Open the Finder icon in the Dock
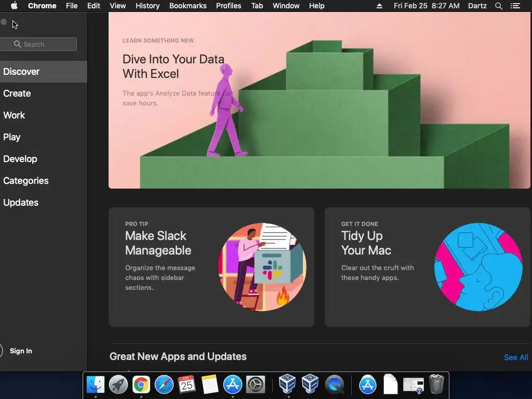The height and width of the screenshot is (399, 532). (x=96, y=384)
